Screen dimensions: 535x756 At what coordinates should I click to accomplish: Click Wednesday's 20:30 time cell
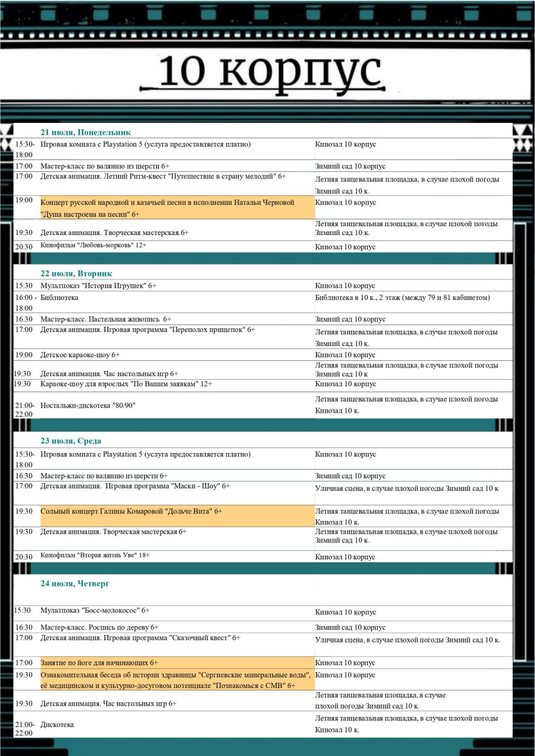[x=24, y=557]
